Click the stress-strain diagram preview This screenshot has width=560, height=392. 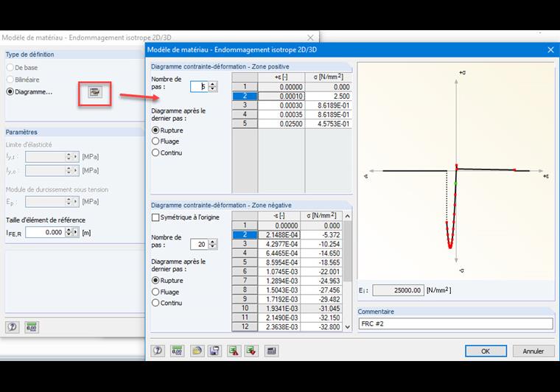tap(455, 172)
